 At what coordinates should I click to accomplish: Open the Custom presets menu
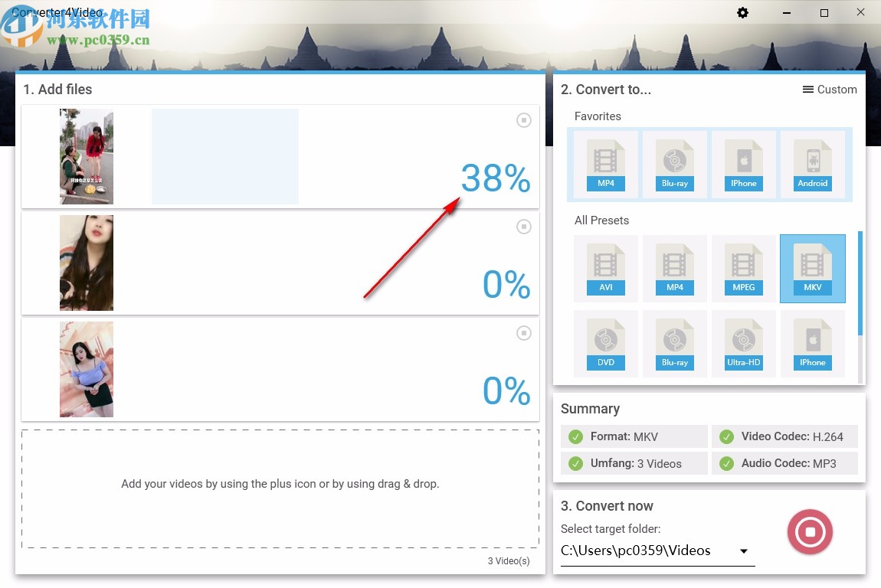pyautogui.click(x=830, y=89)
